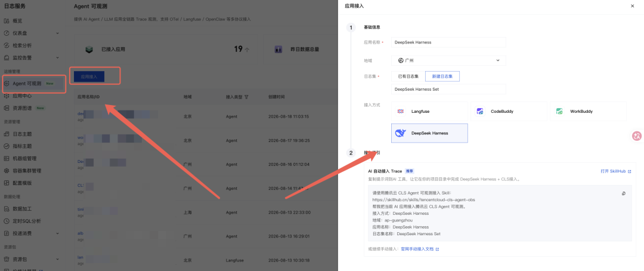
Task: Click the blue 应用接入 button
Action: 89,76
